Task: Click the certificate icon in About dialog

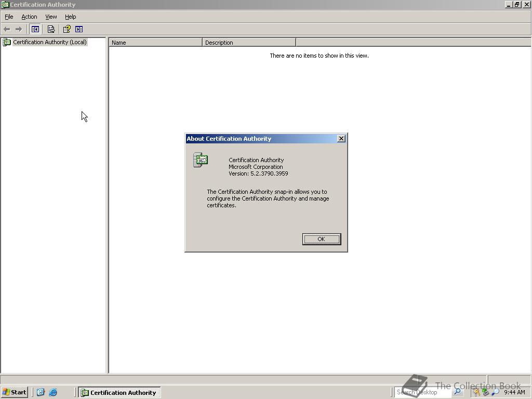Action: click(x=201, y=160)
